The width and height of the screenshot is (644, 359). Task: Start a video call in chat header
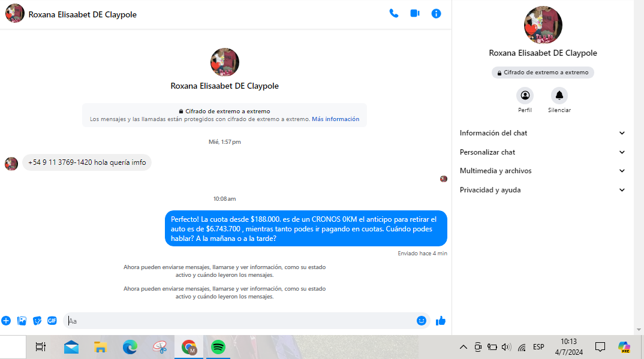415,13
